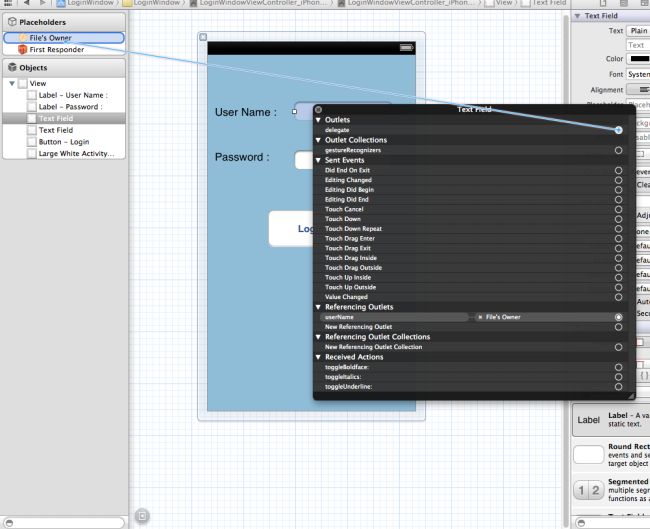Select Button - Login object
Image resolution: width=650 pixels, height=529 pixels.
[64, 142]
